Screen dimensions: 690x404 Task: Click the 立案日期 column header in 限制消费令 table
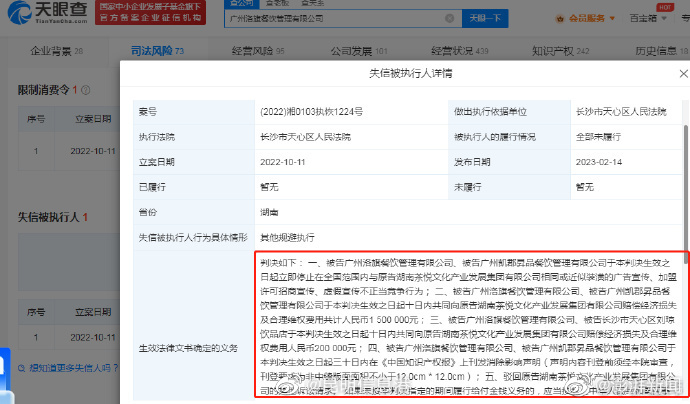[x=93, y=119]
